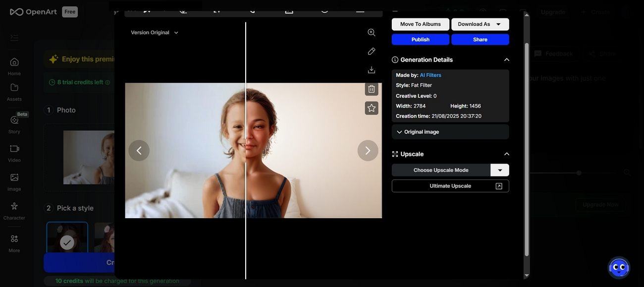Click the download icon on image viewer

tap(372, 70)
